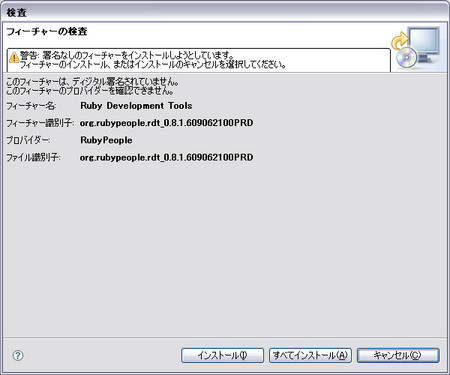
Task: Click the フィーチャー名 label
Action: [31, 106]
